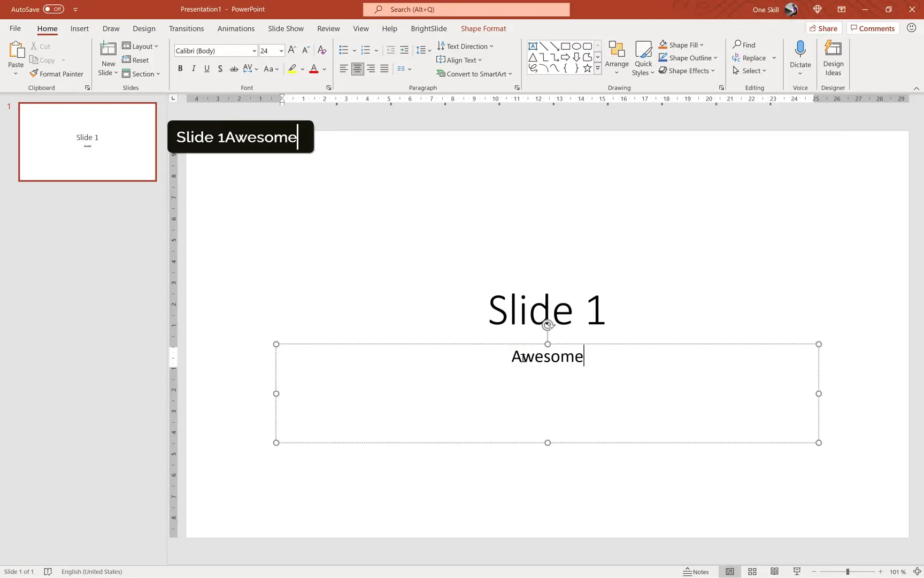Viewport: 924px width, 578px height.
Task: Justify the text
Action: 384,69
